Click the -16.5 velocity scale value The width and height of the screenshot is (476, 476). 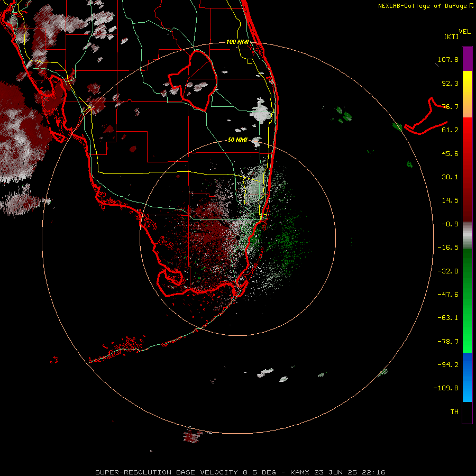[448, 248]
